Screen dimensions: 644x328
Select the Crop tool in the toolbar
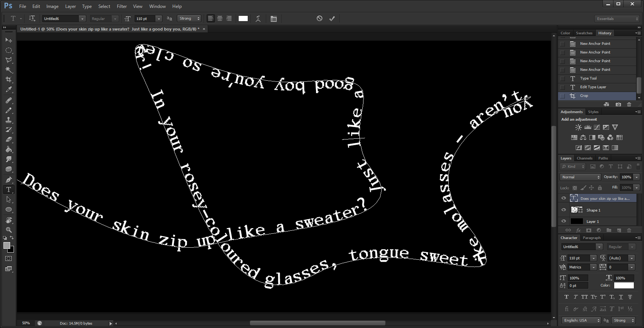pyautogui.click(x=9, y=80)
